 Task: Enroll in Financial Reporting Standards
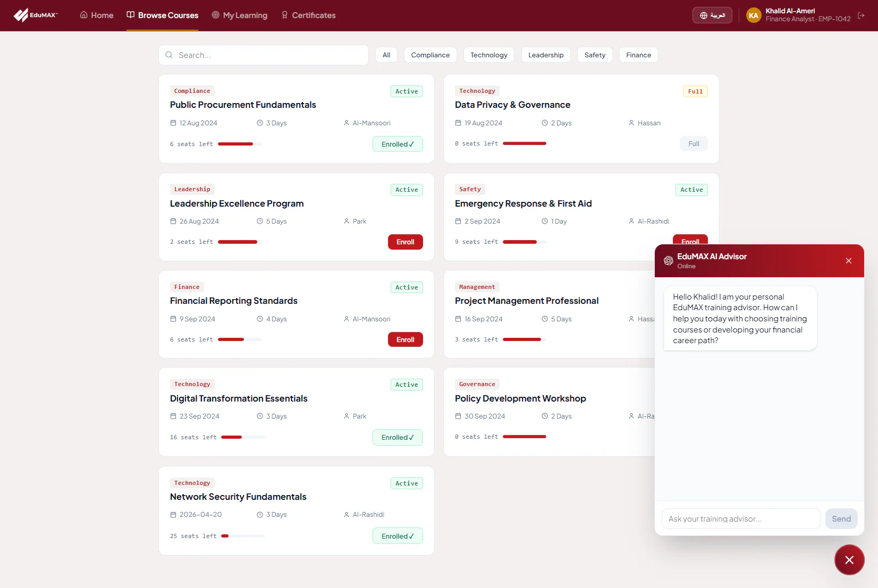pos(405,339)
